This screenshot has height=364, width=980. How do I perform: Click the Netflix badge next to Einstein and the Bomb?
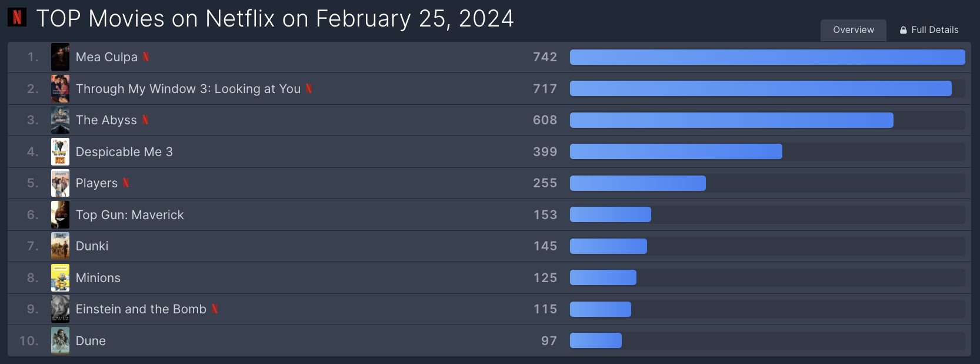[x=215, y=309]
